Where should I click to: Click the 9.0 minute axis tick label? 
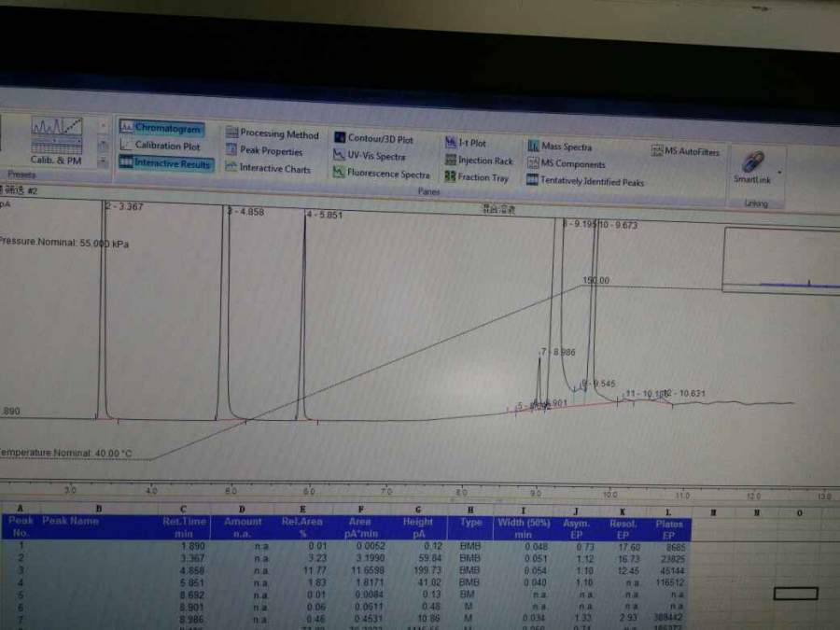pos(535,493)
